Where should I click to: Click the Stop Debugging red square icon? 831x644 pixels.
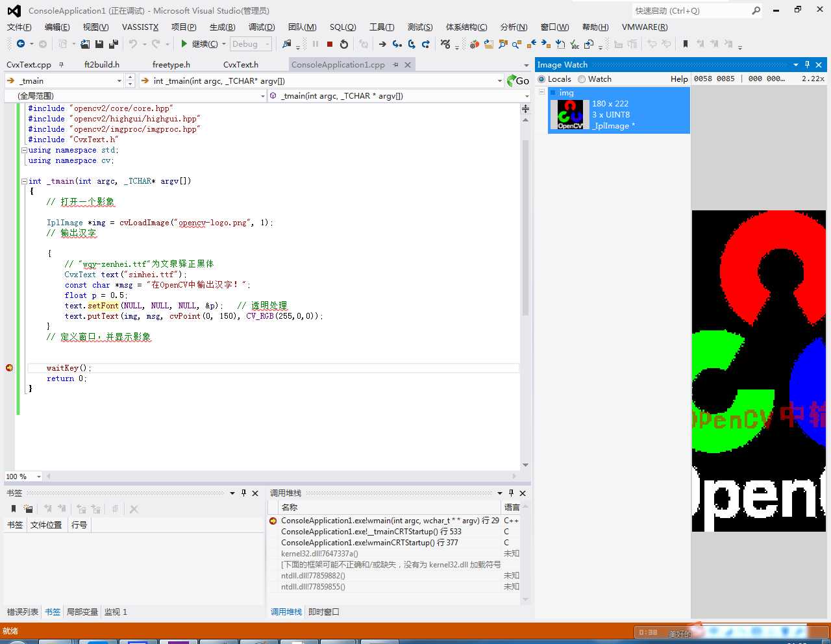tap(330, 44)
